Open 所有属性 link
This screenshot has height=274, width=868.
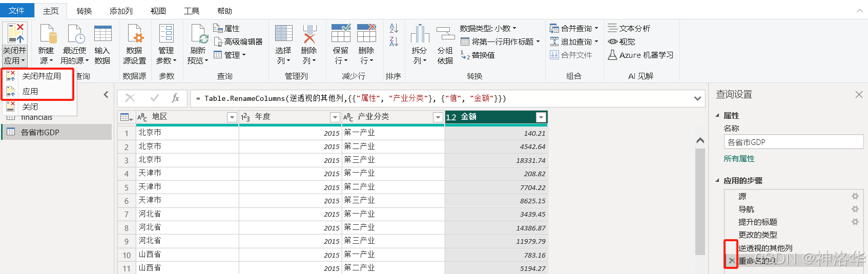(739, 158)
